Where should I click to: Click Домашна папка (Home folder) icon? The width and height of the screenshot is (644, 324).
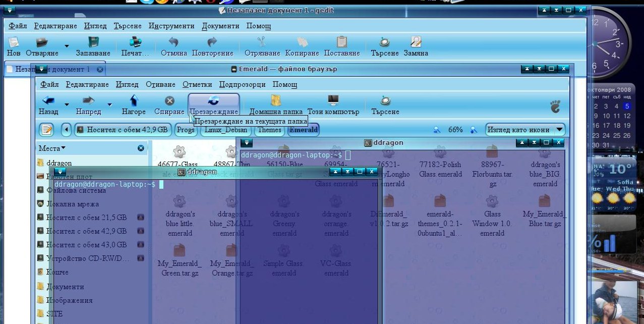(x=276, y=100)
